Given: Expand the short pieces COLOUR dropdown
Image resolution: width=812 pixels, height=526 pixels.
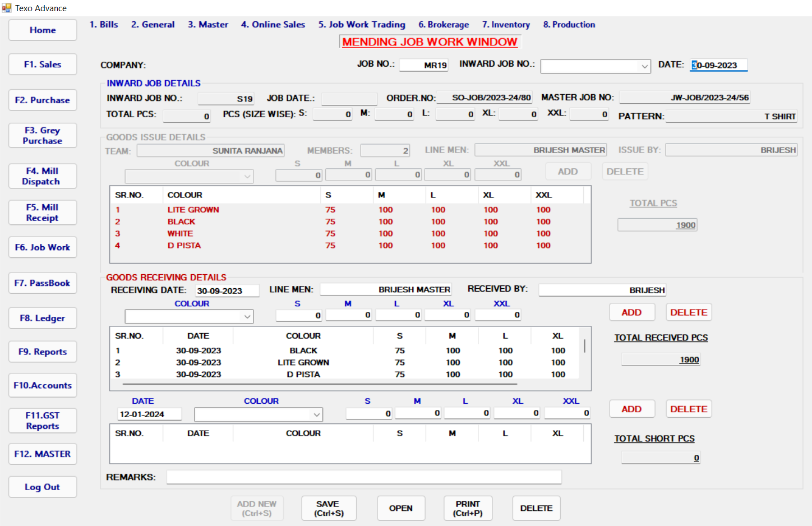Looking at the screenshot, I should [x=316, y=415].
